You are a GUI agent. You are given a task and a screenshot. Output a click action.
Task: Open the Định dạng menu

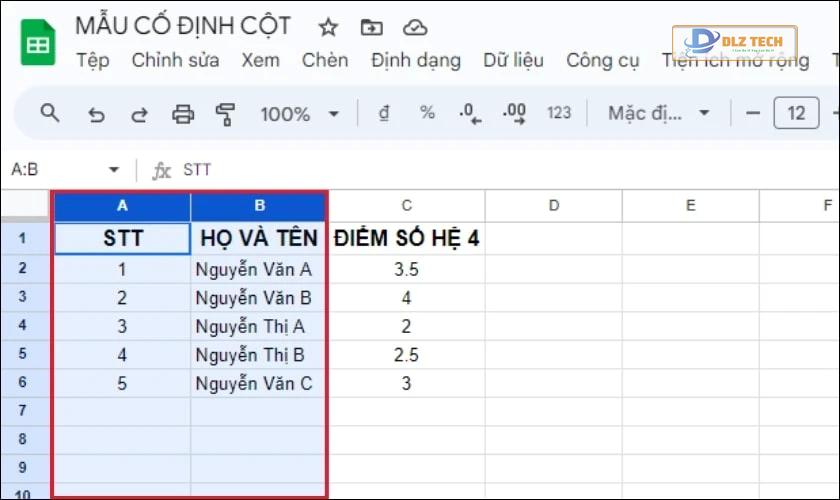pyautogui.click(x=416, y=60)
